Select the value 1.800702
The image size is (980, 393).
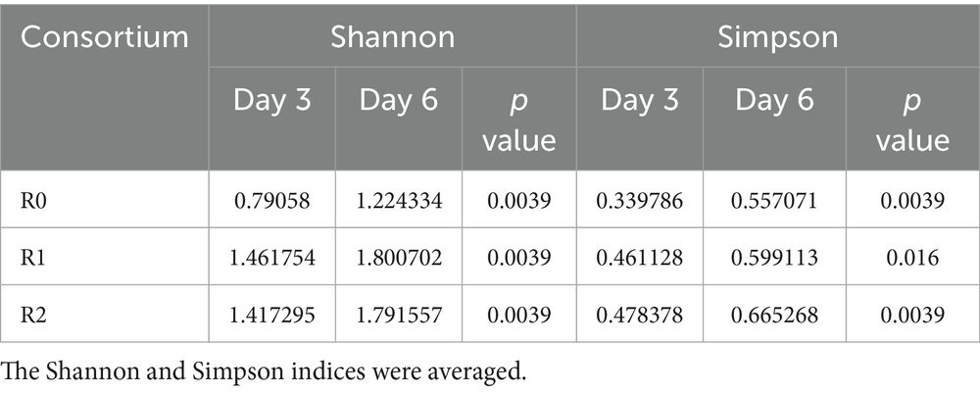tap(398, 260)
